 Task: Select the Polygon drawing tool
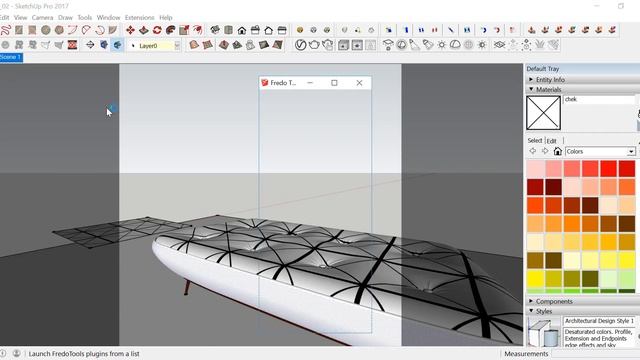coord(59,30)
